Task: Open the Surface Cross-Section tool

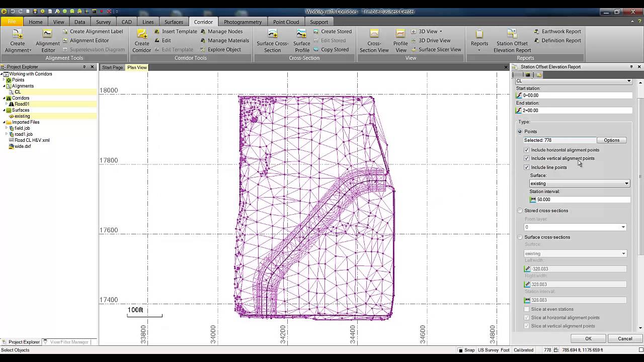Action: (272, 34)
